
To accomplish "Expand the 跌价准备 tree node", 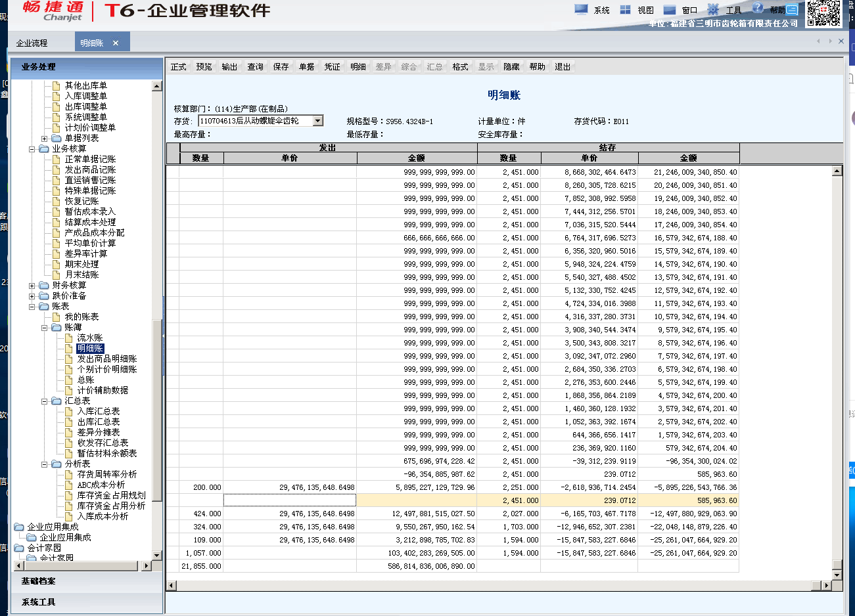I will click(32, 296).
